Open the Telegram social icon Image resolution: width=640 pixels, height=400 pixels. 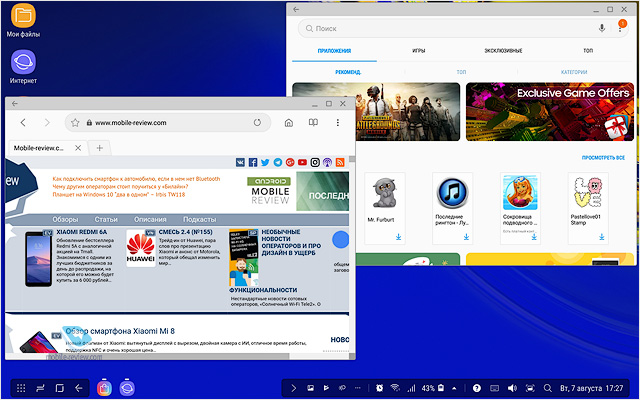[x=278, y=162]
